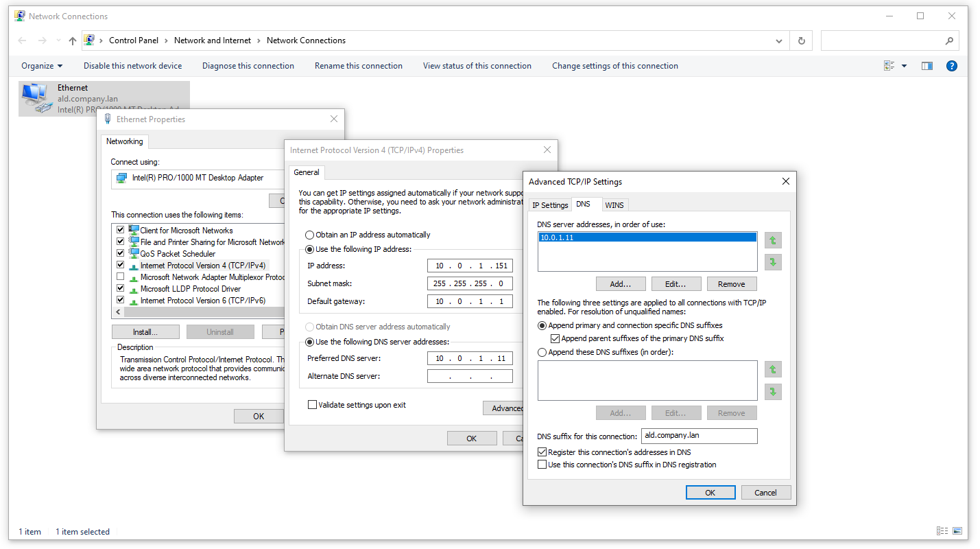Select Obtain an IP address automatically
The image size is (980, 549).
pos(309,235)
